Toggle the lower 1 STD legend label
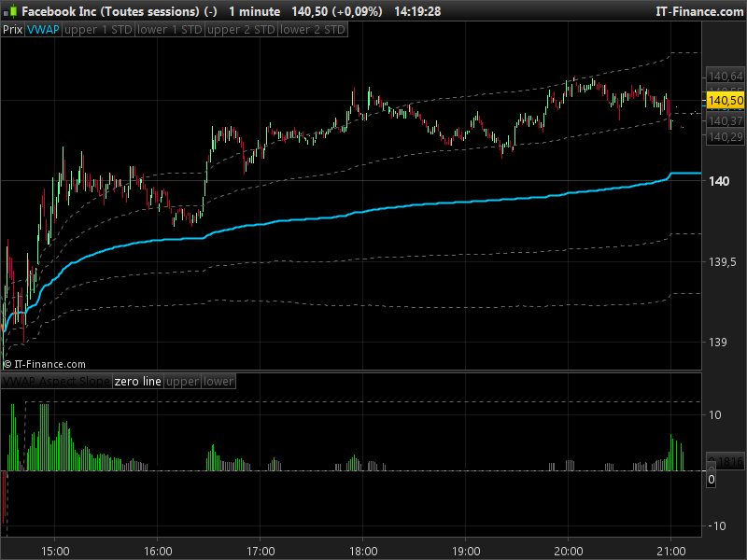Screen dimensions: 747x560 pos(170,30)
